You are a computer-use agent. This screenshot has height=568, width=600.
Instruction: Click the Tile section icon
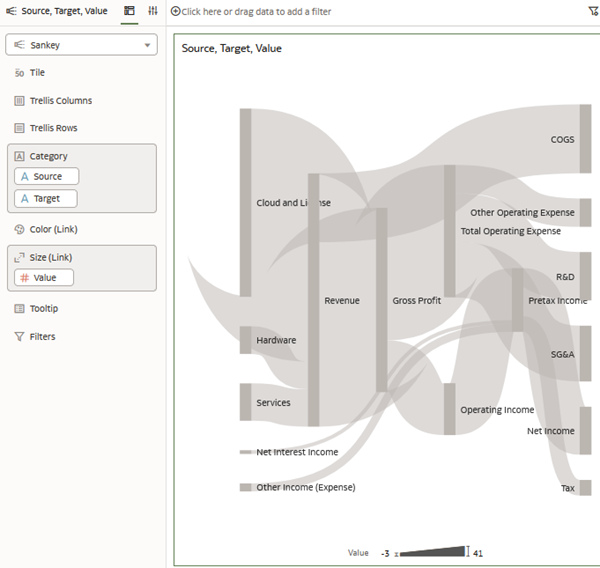pyautogui.click(x=19, y=73)
